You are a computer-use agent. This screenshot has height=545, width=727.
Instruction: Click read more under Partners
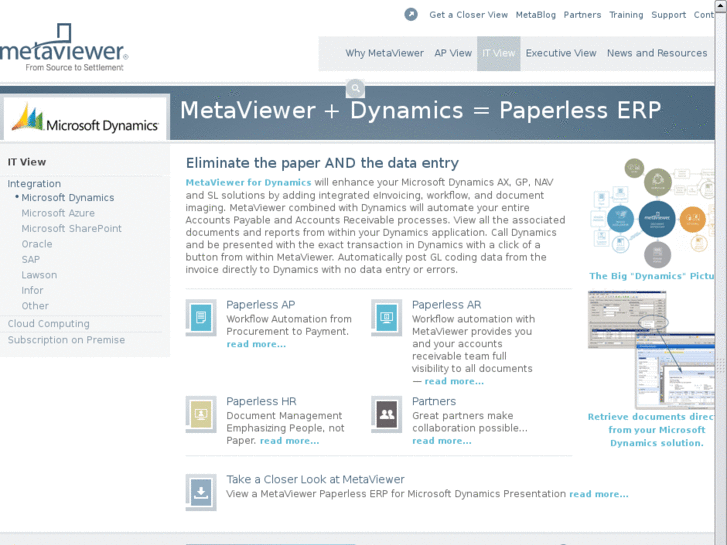click(x=442, y=441)
